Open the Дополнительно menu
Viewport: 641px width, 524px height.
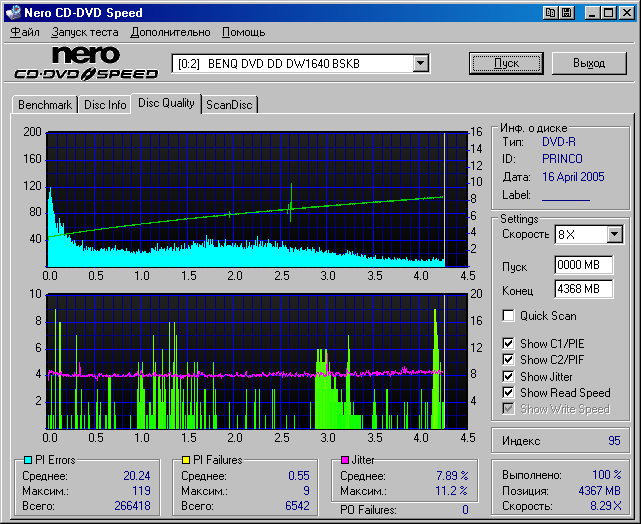tap(170, 32)
